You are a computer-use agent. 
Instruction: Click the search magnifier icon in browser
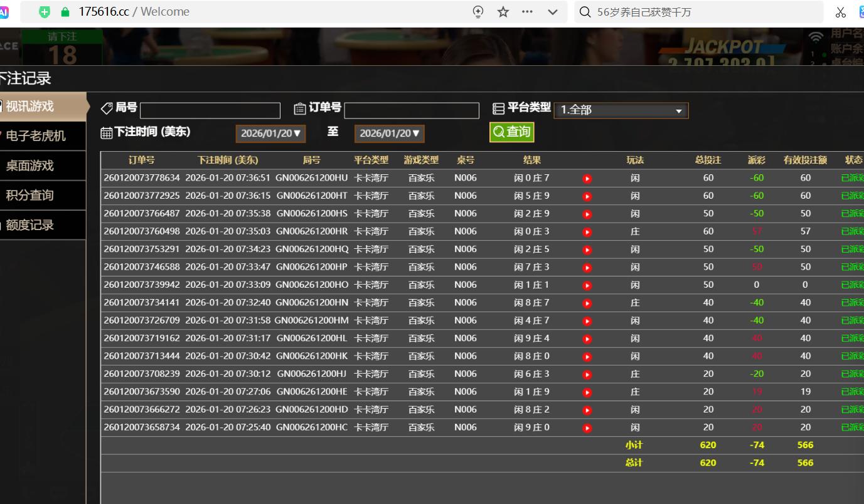pos(585,12)
